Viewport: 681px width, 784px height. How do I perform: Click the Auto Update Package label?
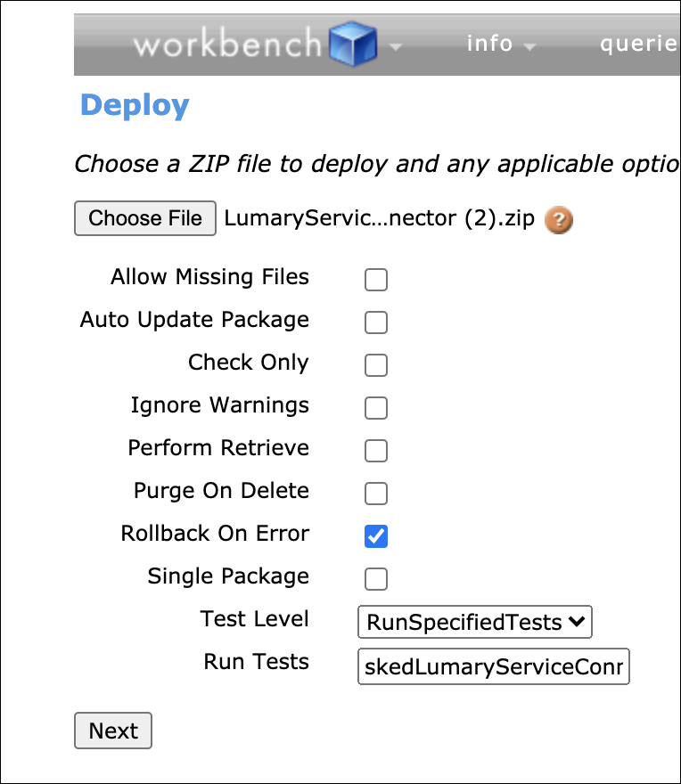(194, 320)
